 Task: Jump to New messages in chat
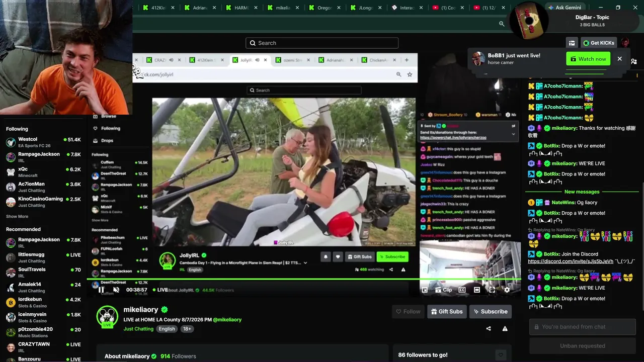[582, 192]
